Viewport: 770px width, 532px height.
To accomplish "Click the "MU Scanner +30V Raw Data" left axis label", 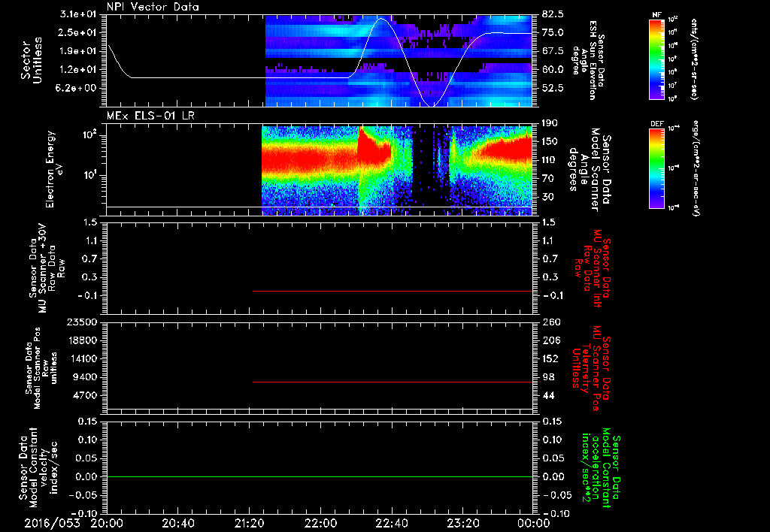I will [46, 268].
